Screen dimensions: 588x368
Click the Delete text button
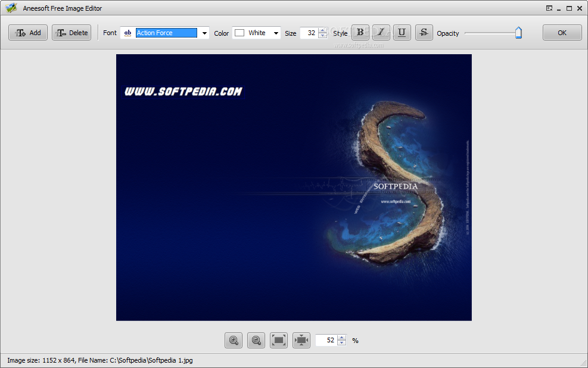71,33
